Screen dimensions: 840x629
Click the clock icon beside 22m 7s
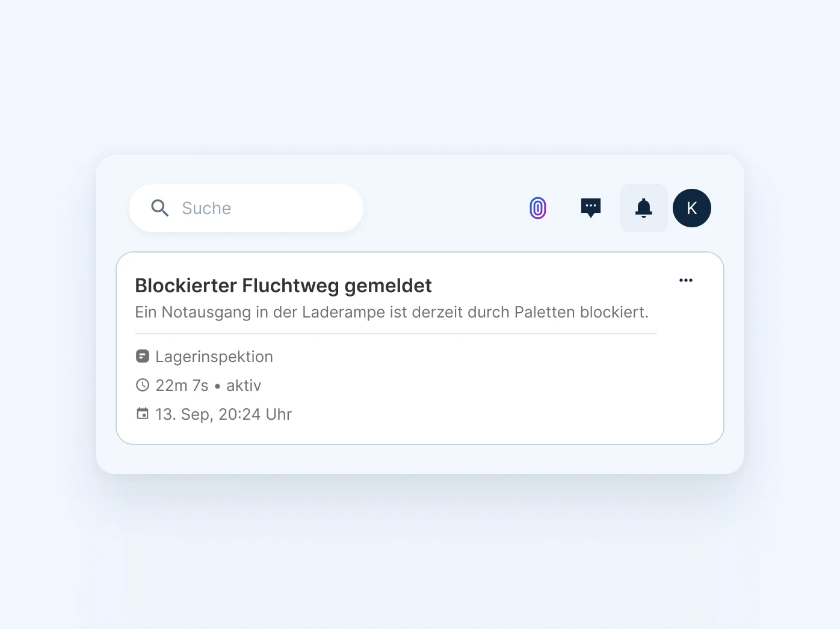point(142,385)
